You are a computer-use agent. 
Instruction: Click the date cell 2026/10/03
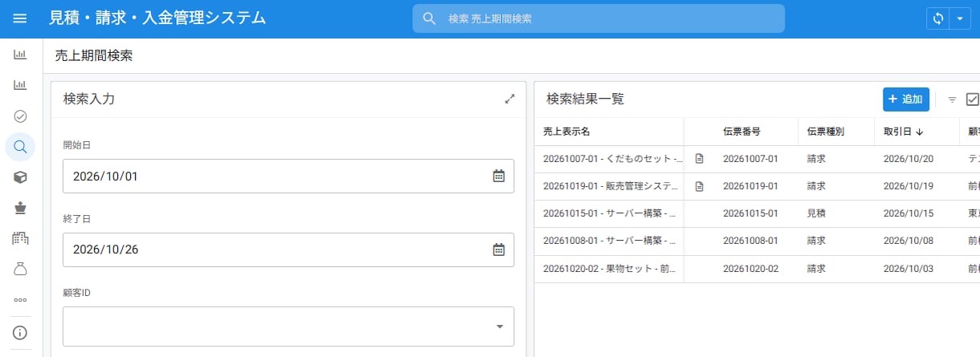tap(908, 269)
